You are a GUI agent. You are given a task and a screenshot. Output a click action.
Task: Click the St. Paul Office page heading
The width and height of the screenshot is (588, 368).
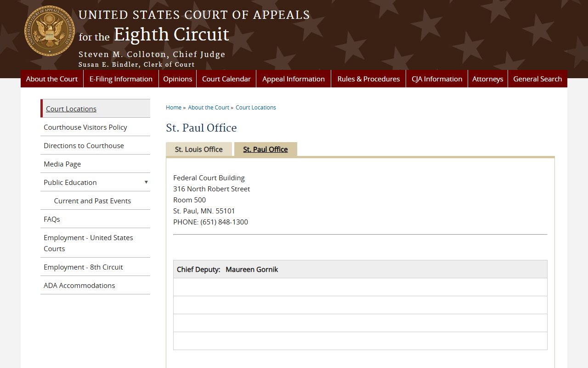coord(201,128)
